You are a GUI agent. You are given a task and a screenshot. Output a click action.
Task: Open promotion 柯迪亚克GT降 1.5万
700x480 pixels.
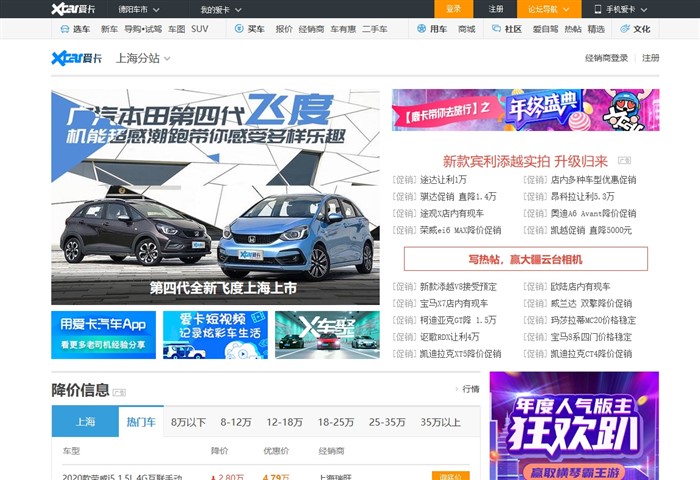tap(458, 320)
